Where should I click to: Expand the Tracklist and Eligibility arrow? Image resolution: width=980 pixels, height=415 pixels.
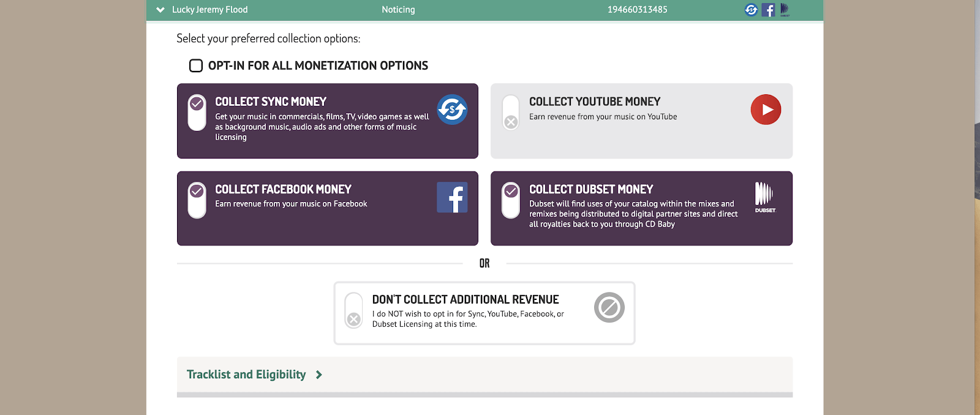click(x=318, y=375)
